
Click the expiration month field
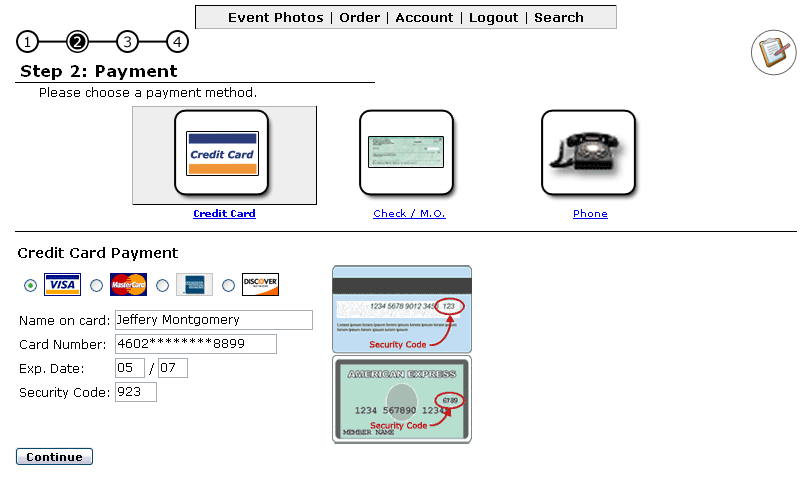click(x=130, y=368)
